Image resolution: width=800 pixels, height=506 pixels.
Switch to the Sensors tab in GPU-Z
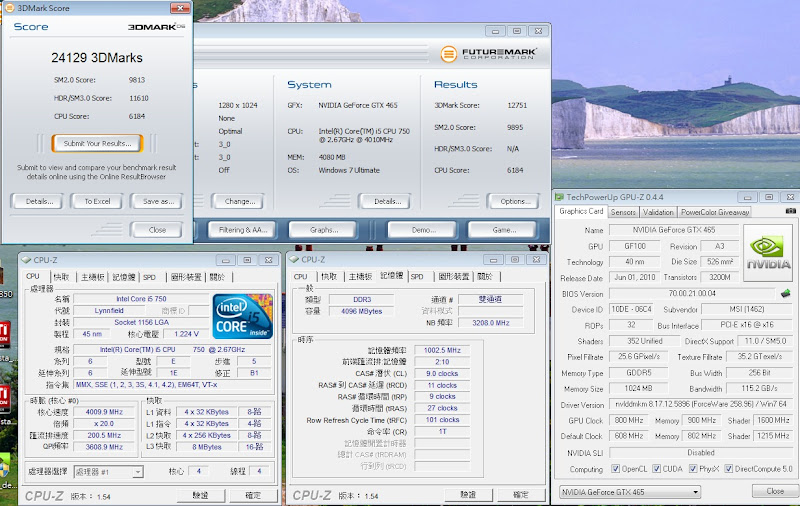pos(623,212)
